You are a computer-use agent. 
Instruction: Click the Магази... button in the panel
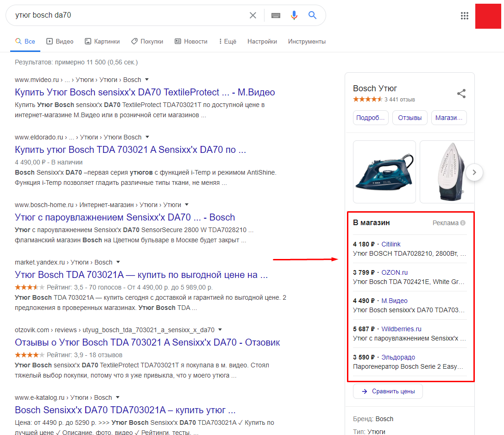(x=449, y=118)
